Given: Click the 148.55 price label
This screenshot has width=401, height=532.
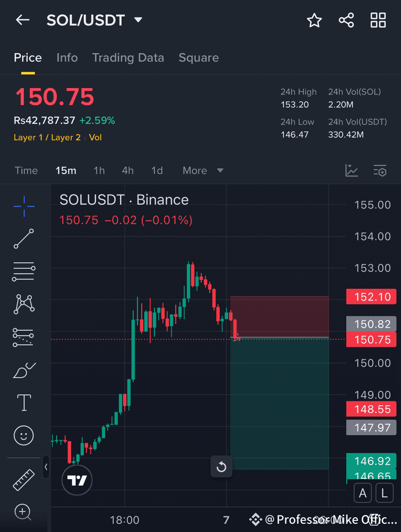Looking at the screenshot, I should [371, 409].
